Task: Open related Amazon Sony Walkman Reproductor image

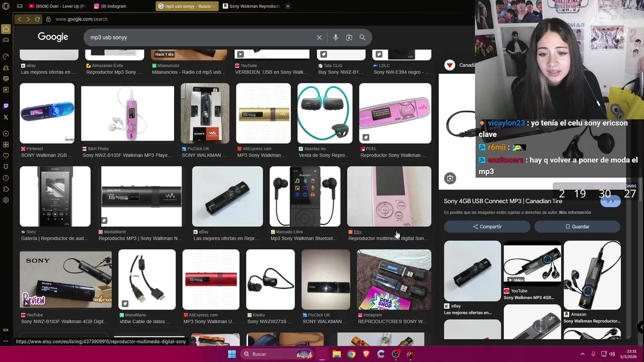Action: (592, 275)
